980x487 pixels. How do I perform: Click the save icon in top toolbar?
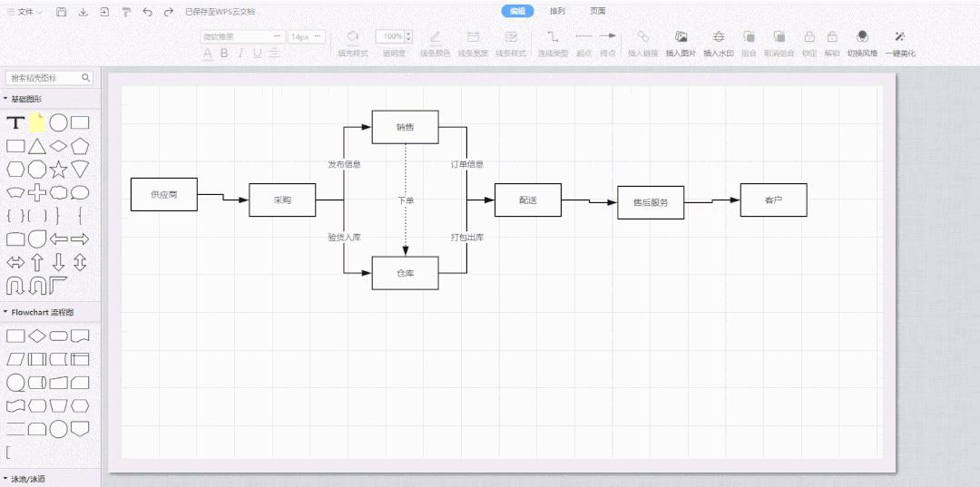point(61,12)
